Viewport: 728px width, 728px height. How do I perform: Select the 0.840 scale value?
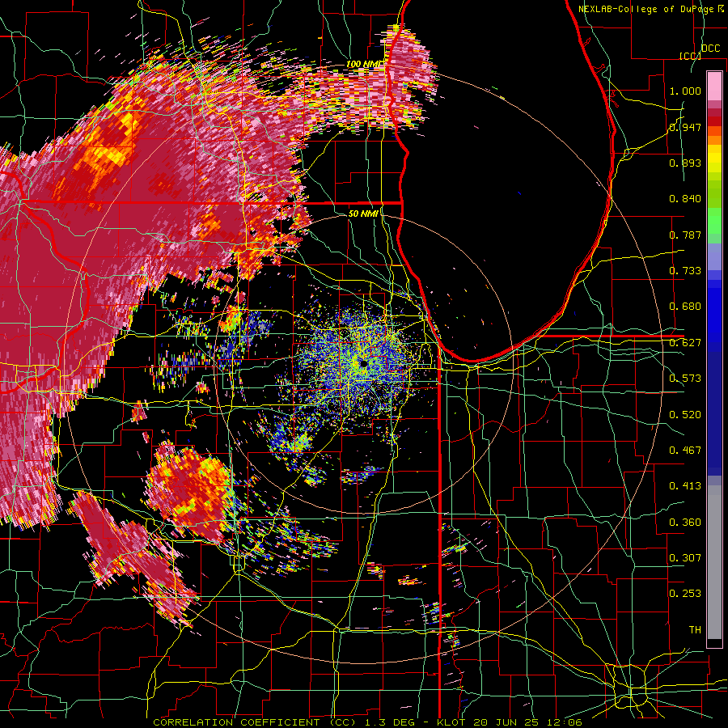[x=685, y=199]
